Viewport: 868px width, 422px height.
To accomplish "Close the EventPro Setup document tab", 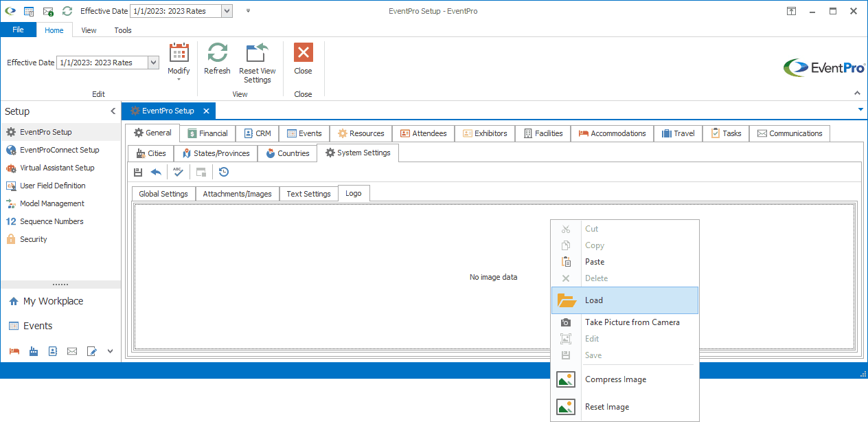I will 206,111.
